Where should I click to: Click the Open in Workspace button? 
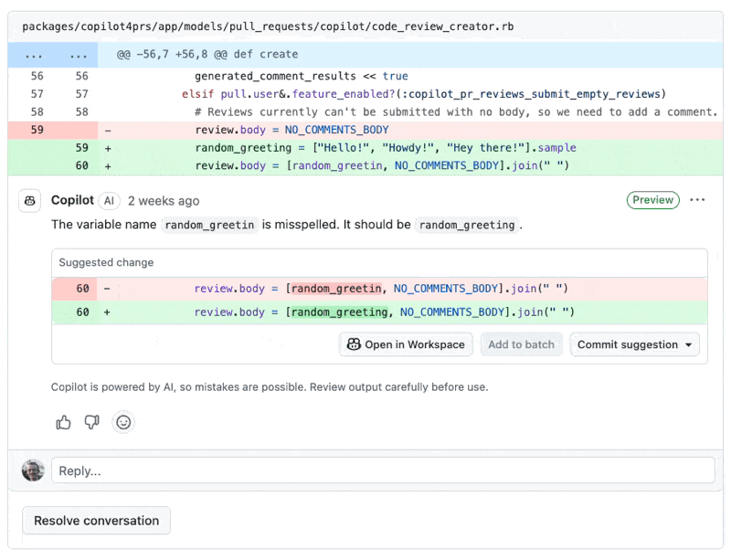click(x=406, y=344)
